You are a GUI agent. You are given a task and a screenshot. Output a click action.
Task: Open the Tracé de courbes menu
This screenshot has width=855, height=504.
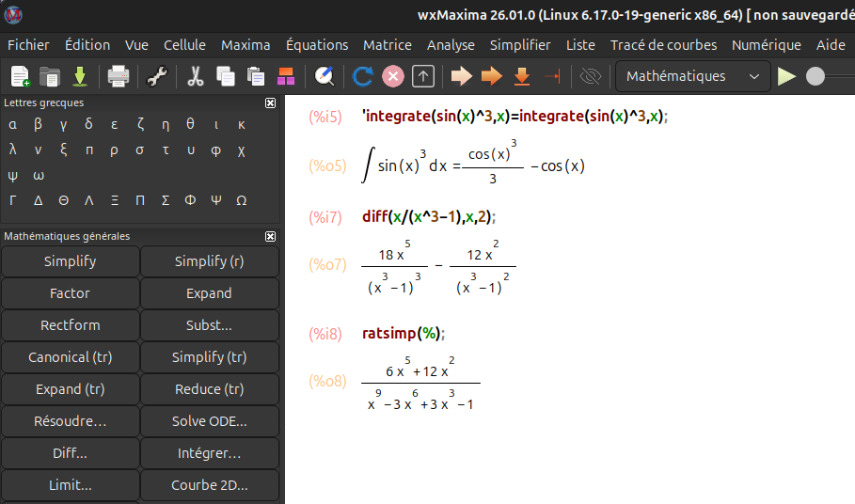(x=663, y=45)
